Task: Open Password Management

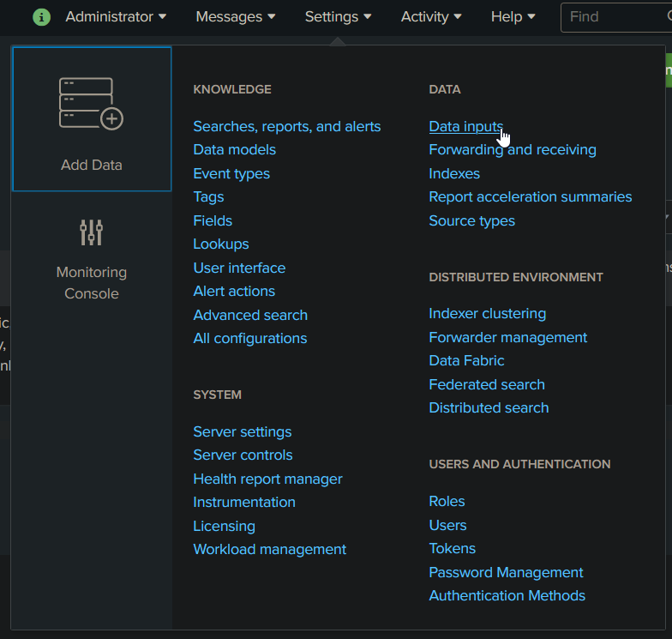Action: [506, 573]
